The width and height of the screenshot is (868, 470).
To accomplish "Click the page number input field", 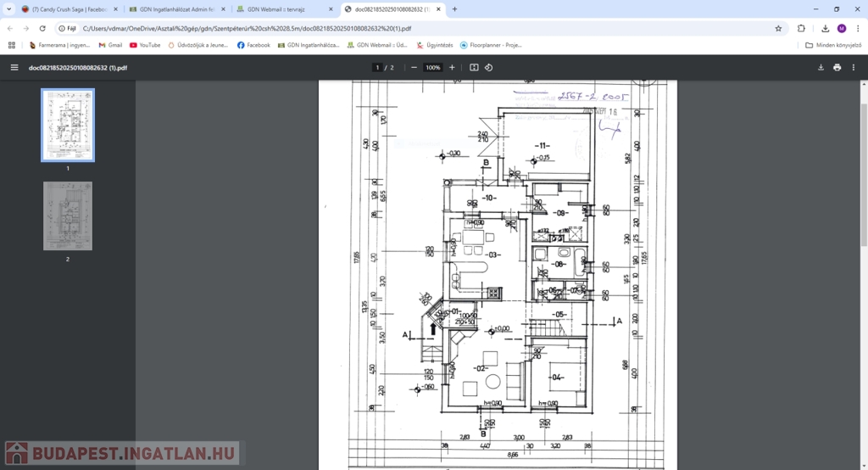I will [x=377, y=67].
